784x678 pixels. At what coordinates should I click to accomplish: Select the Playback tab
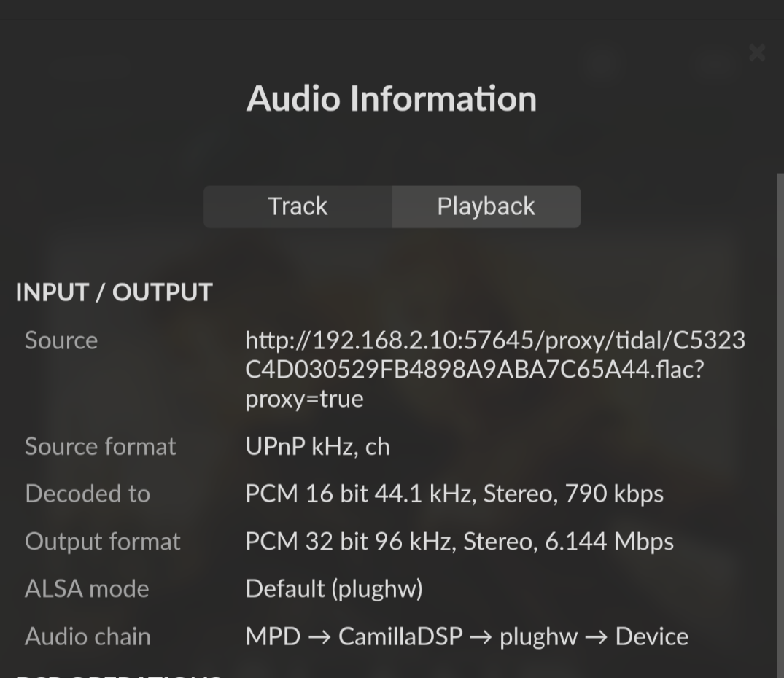[x=486, y=206]
